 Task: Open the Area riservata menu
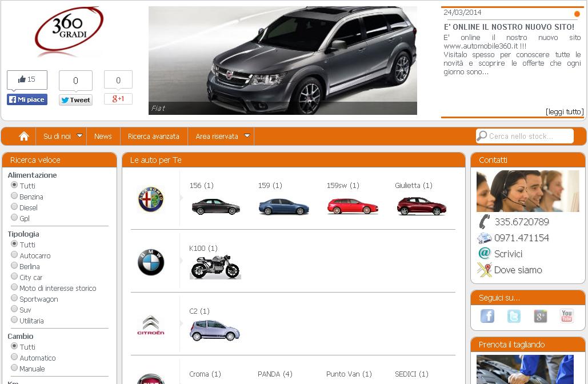(x=217, y=136)
